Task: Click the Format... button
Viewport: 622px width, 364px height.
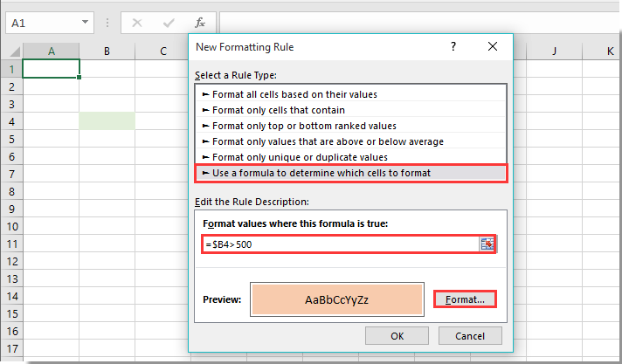Action: pyautogui.click(x=465, y=299)
